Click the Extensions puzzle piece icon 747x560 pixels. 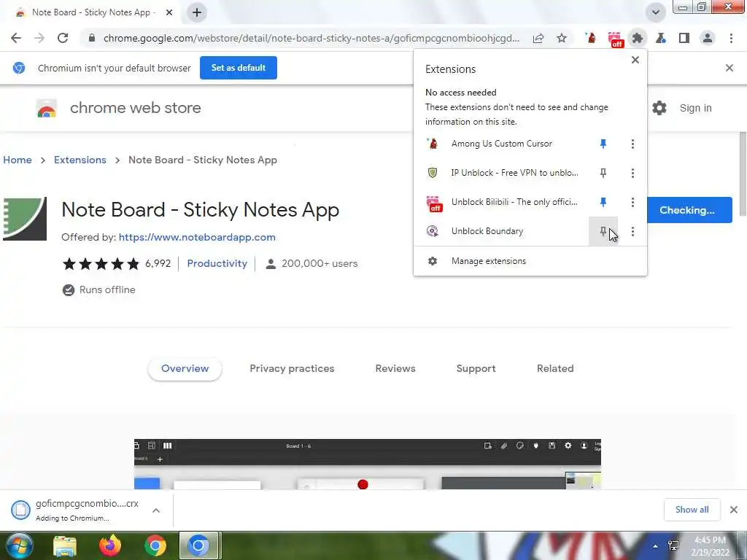(638, 38)
